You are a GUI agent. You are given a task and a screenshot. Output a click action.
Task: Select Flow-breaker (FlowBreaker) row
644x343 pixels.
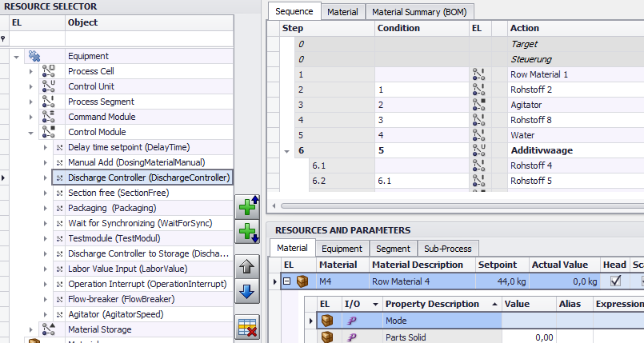click(x=142, y=299)
